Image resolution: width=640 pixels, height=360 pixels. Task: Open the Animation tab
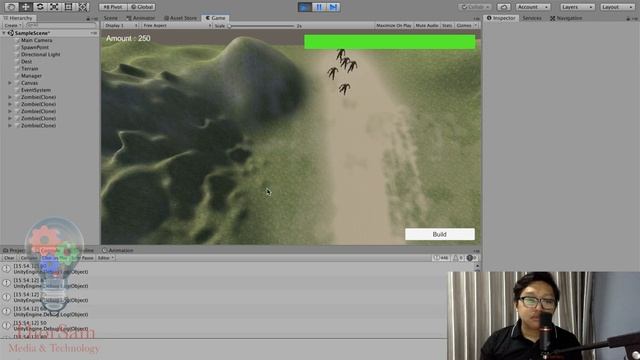coord(118,250)
